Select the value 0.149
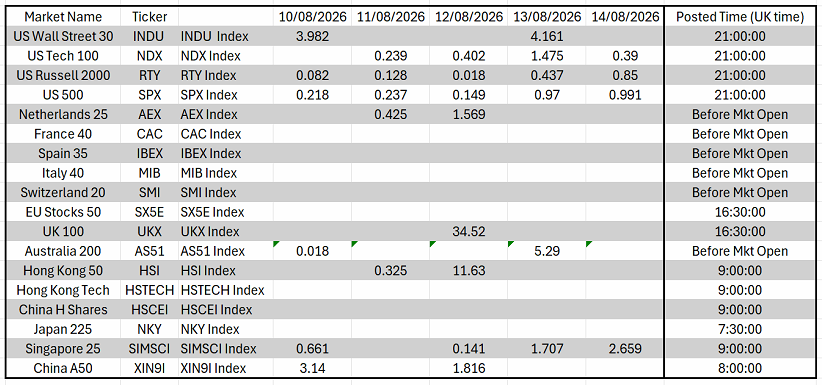Screen dimensions: 822x385 coord(469,95)
